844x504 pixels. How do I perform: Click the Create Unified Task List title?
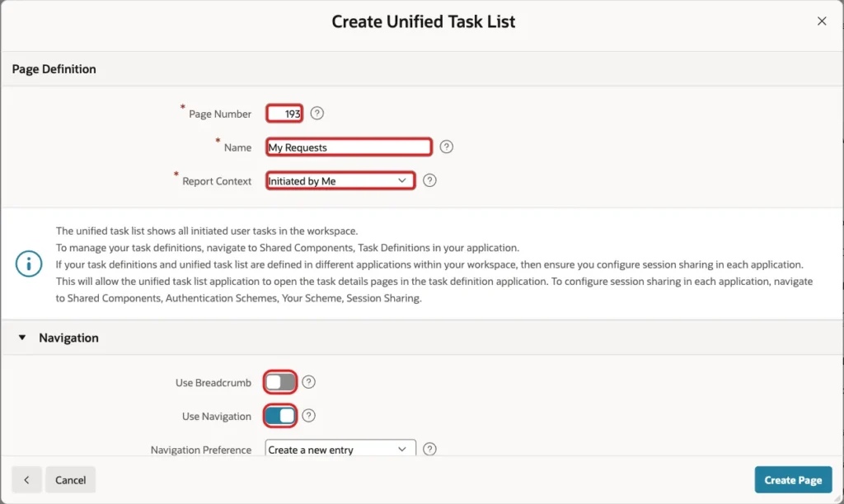pyautogui.click(x=423, y=21)
